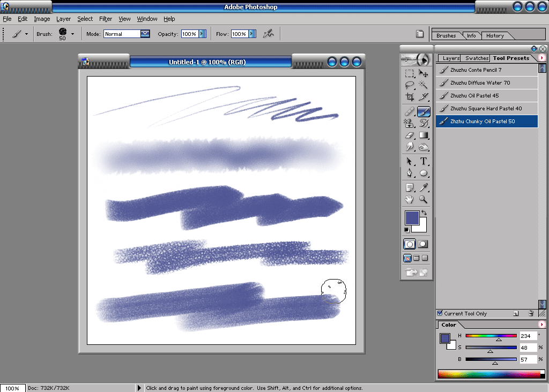Image resolution: width=549 pixels, height=392 pixels.
Task: Click the swap foreground/background colors arrow
Action: (x=424, y=213)
